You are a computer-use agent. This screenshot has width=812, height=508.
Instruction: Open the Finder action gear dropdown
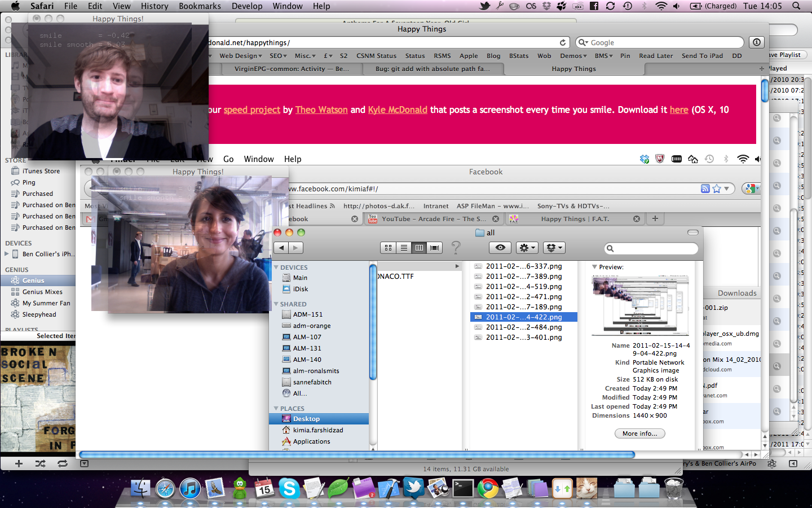point(527,248)
